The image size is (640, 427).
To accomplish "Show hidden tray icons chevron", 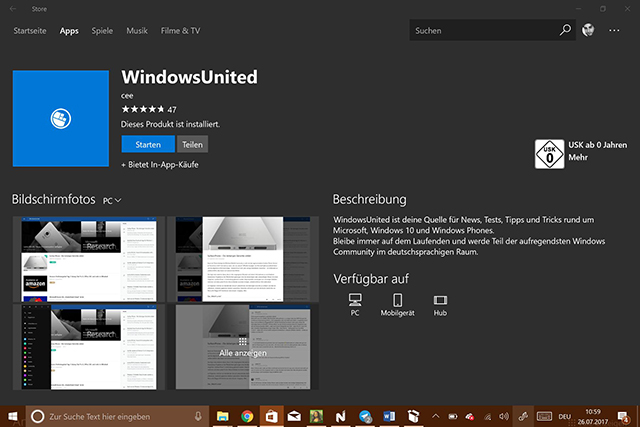I will [x=436, y=416].
